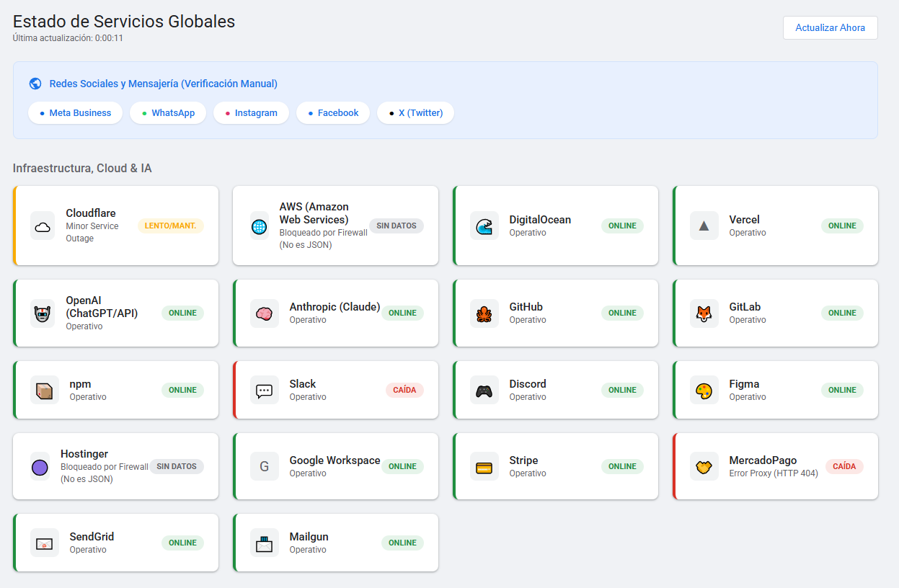The width and height of the screenshot is (899, 588).
Task: Click the Anthropic brain icon
Action: click(x=265, y=313)
